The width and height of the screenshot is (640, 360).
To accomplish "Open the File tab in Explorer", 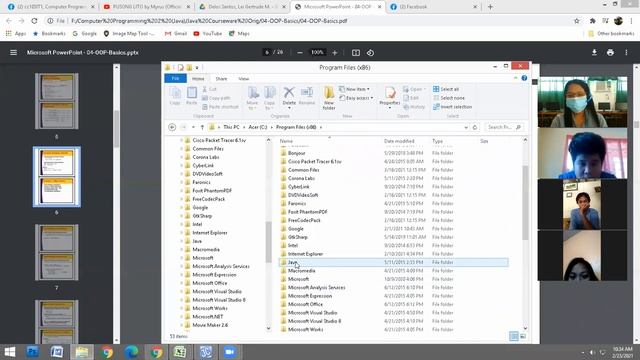I will (x=176, y=78).
